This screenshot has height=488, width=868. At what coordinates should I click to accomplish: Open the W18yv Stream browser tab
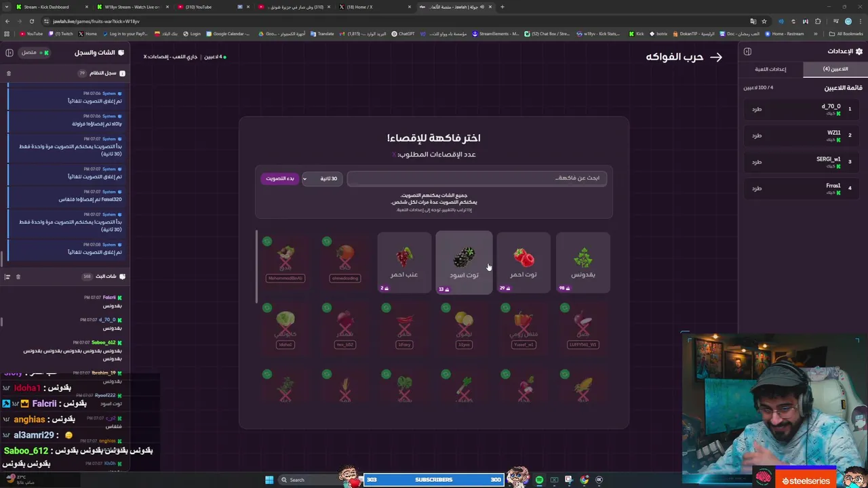click(132, 7)
